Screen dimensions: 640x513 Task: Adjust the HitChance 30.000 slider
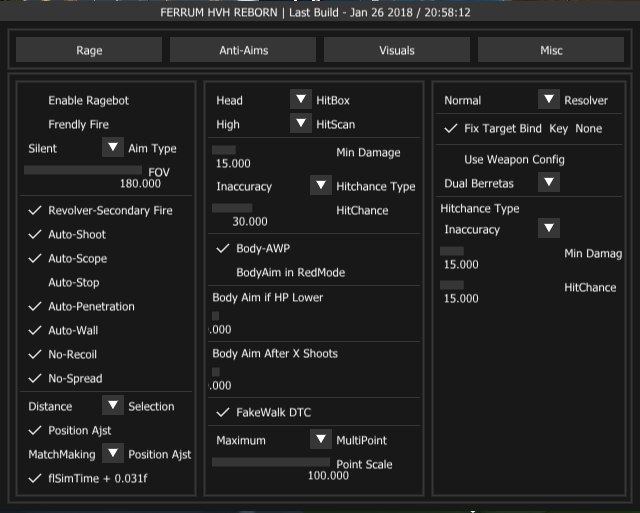point(232,208)
